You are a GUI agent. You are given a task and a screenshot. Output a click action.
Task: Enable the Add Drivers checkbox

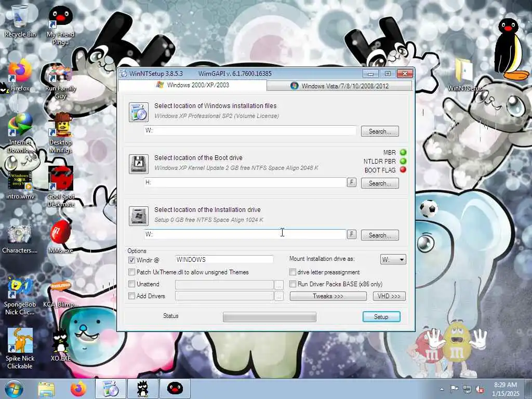pos(131,296)
